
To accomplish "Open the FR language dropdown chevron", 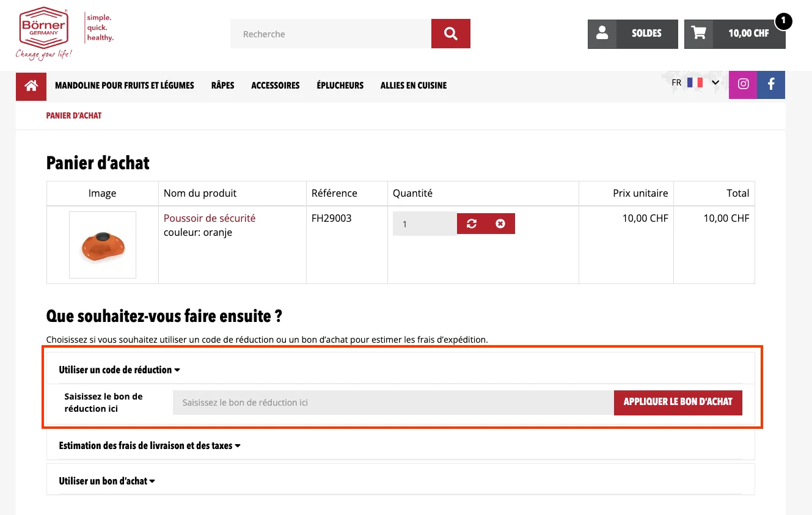I will point(715,82).
